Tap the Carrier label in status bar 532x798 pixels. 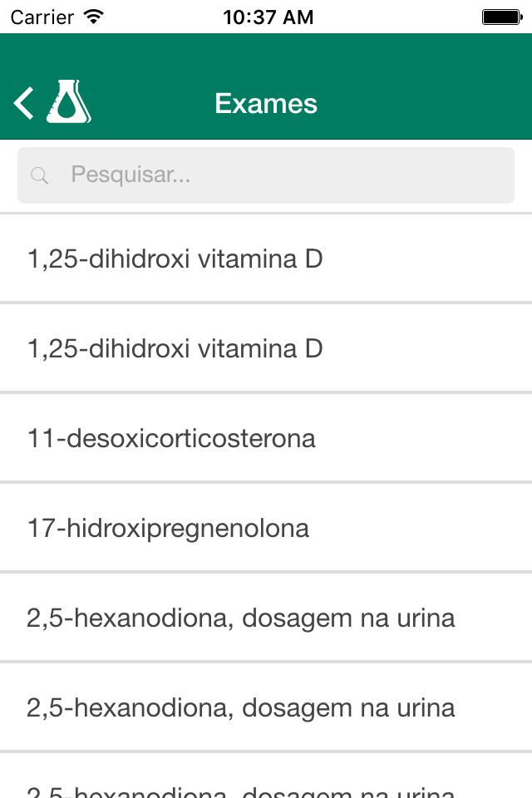pyautogui.click(x=42, y=17)
